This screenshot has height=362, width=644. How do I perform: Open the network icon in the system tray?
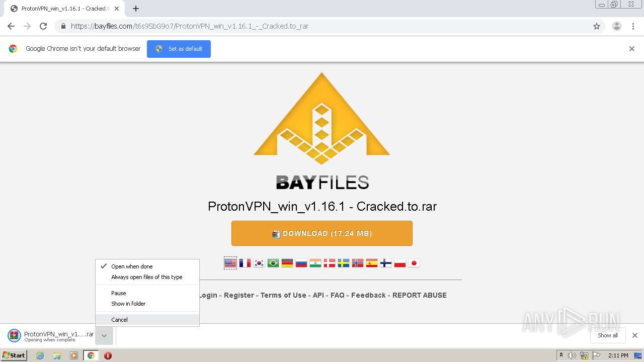pyautogui.click(x=584, y=355)
